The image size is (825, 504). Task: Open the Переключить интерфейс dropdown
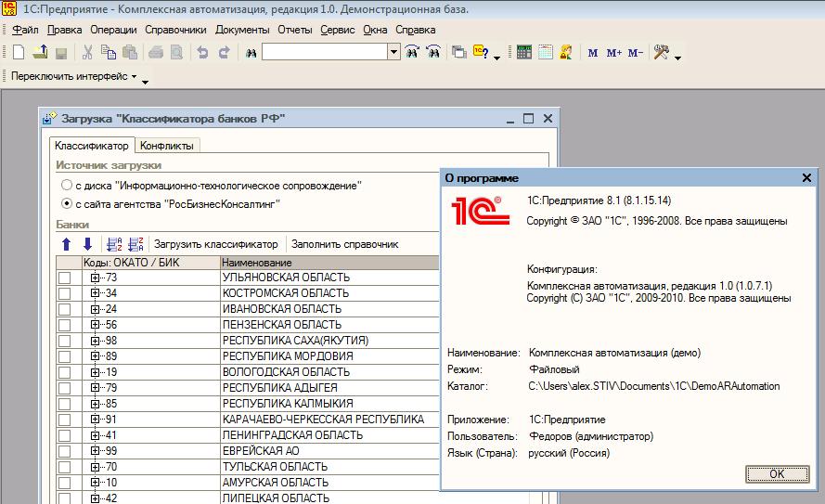click(x=74, y=76)
